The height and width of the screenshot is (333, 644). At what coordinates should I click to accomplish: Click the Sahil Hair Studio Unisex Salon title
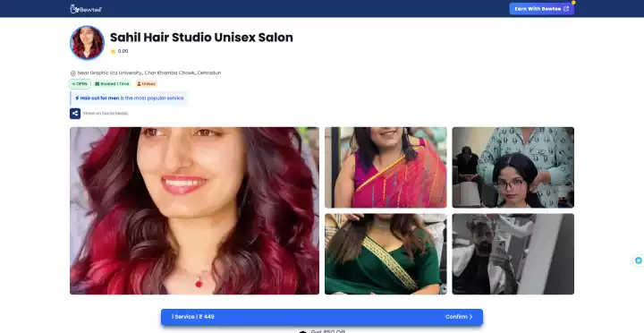point(201,38)
